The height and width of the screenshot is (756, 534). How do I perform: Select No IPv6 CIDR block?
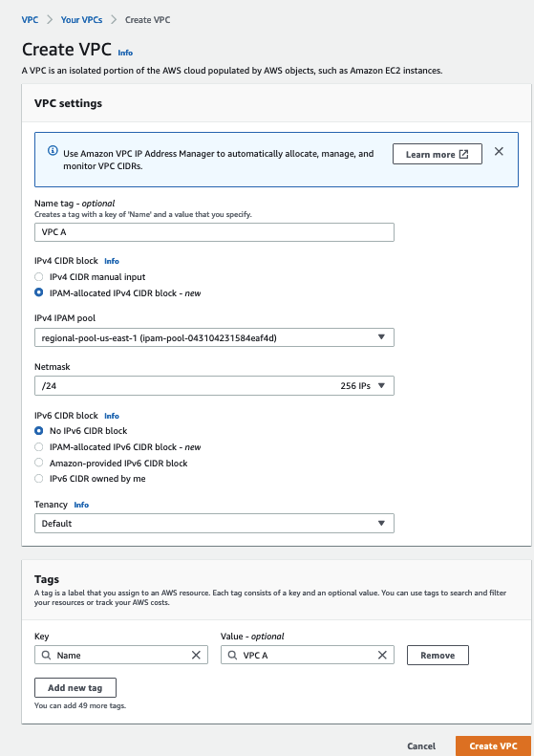(39, 430)
